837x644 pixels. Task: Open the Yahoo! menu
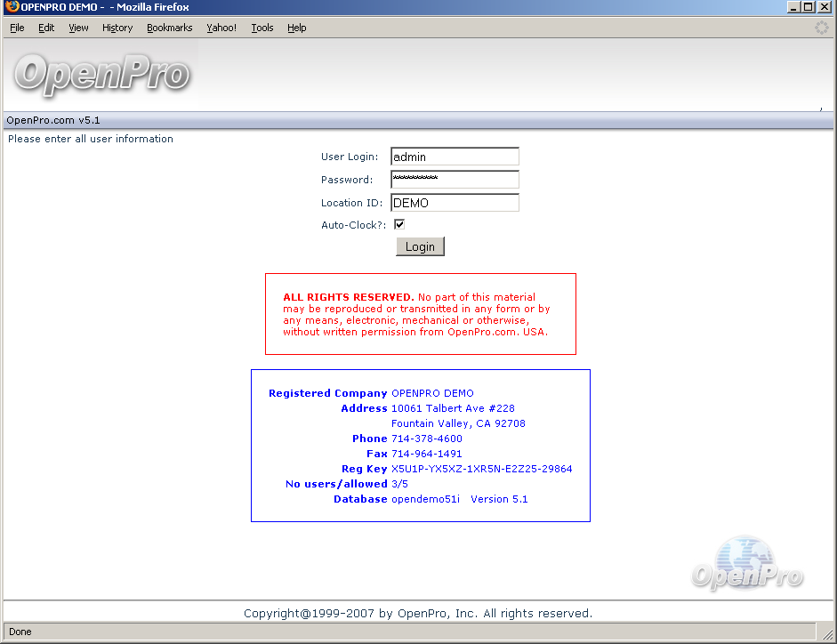pyautogui.click(x=221, y=28)
